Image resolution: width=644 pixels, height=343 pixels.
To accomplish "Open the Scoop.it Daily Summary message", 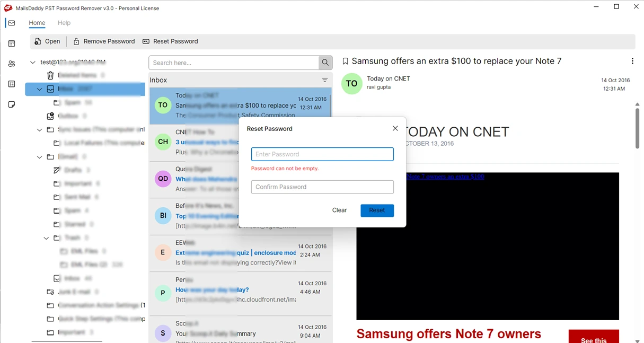I will pos(241,330).
